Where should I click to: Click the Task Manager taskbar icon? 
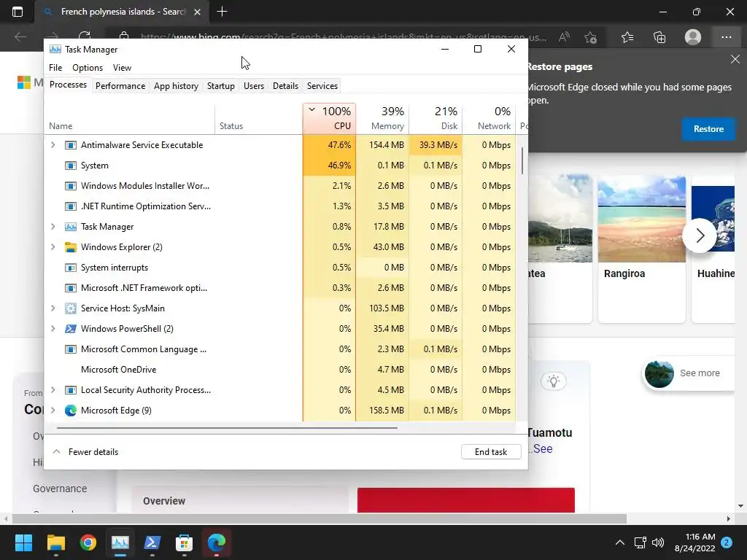[120, 542]
